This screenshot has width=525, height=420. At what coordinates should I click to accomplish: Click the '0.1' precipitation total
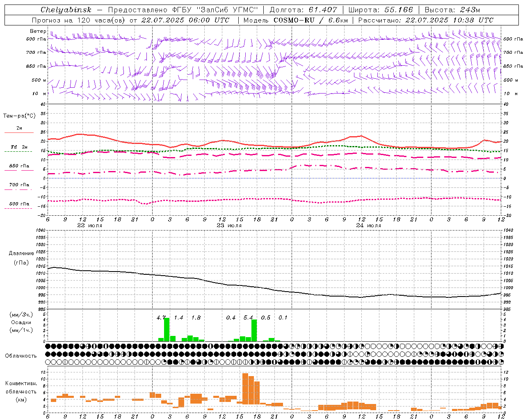click(283, 317)
